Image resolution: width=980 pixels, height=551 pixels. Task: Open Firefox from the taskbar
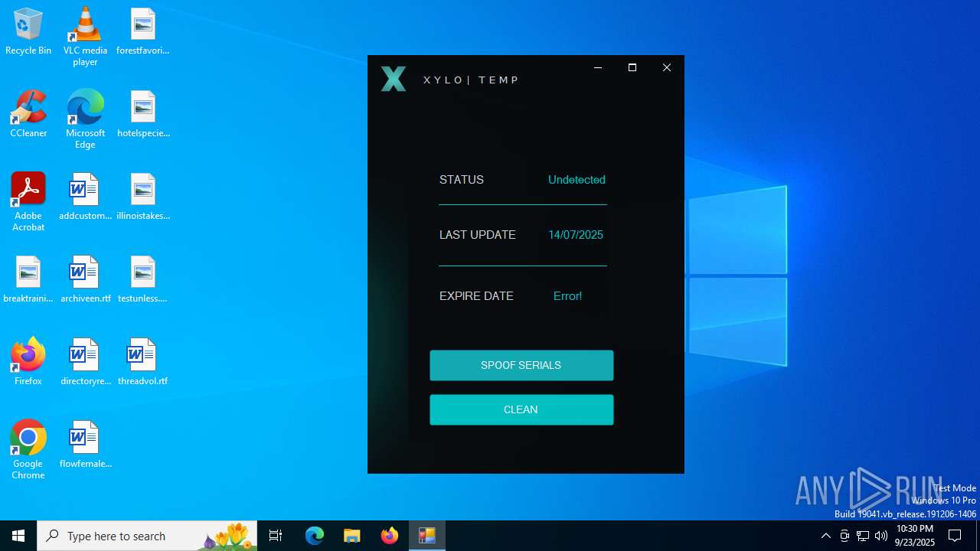(x=390, y=536)
